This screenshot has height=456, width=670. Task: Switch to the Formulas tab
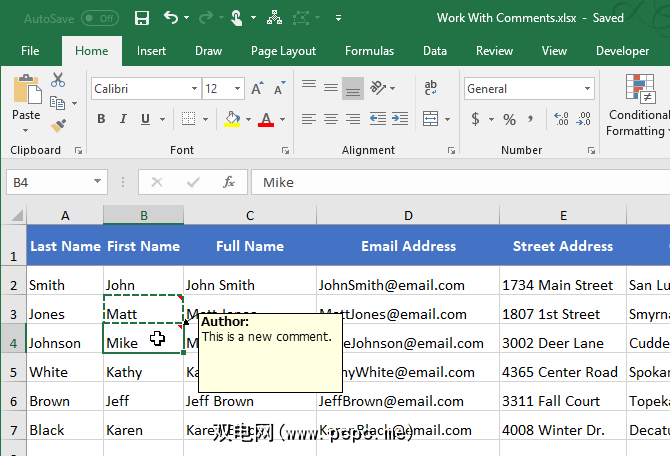point(369,51)
